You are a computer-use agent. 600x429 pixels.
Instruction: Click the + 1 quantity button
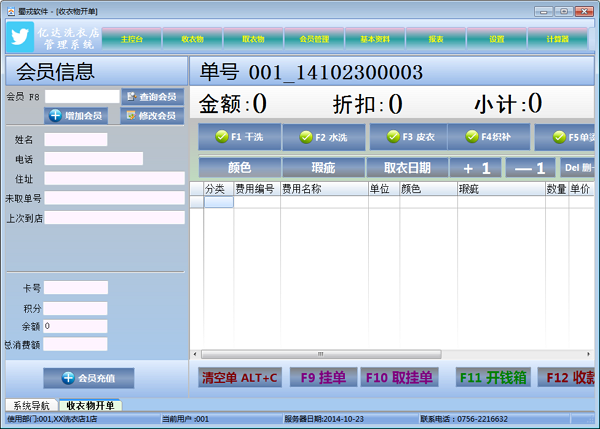(476, 168)
